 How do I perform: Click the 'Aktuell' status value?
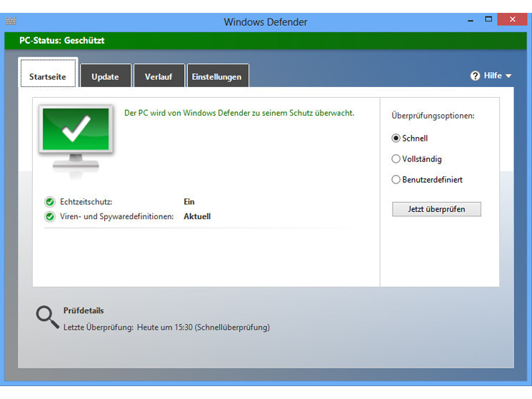[x=197, y=216]
